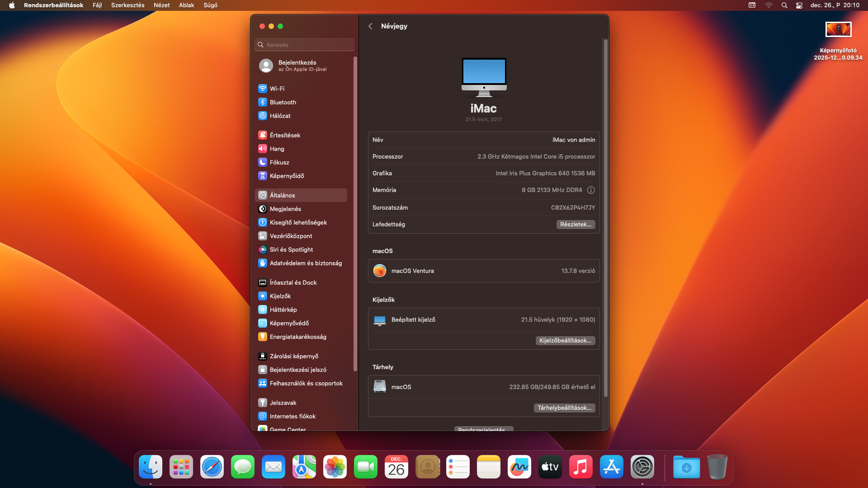
Task: Open Siri és Spotlight settings
Action: tap(291, 249)
